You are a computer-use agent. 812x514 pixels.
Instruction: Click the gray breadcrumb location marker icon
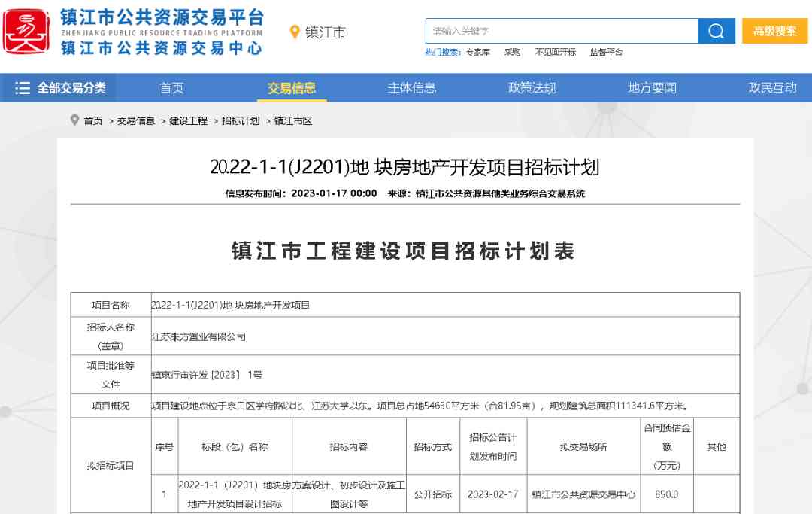tap(74, 120)
